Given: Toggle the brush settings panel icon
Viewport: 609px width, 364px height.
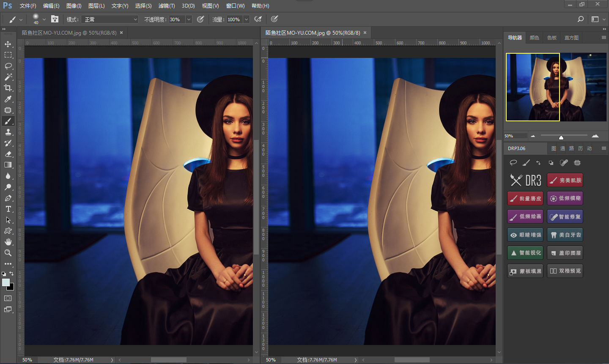Looking at the screenshot, I should click(55, 19).
